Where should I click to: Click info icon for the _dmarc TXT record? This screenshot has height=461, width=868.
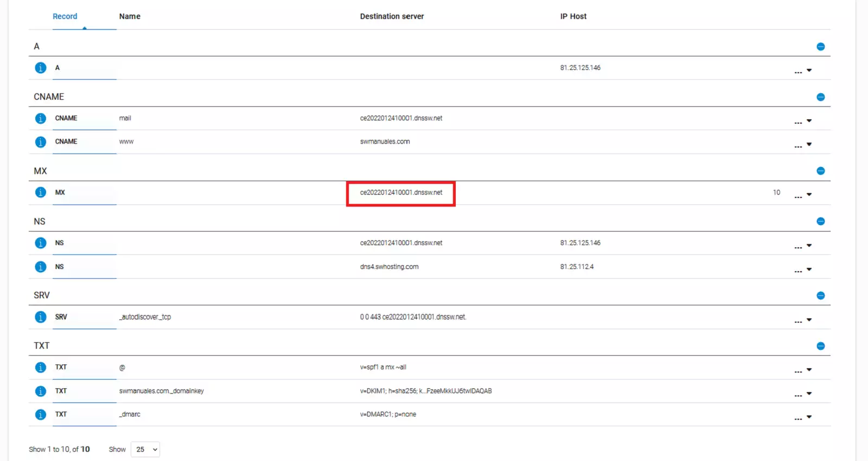click(x=41, y=414)
